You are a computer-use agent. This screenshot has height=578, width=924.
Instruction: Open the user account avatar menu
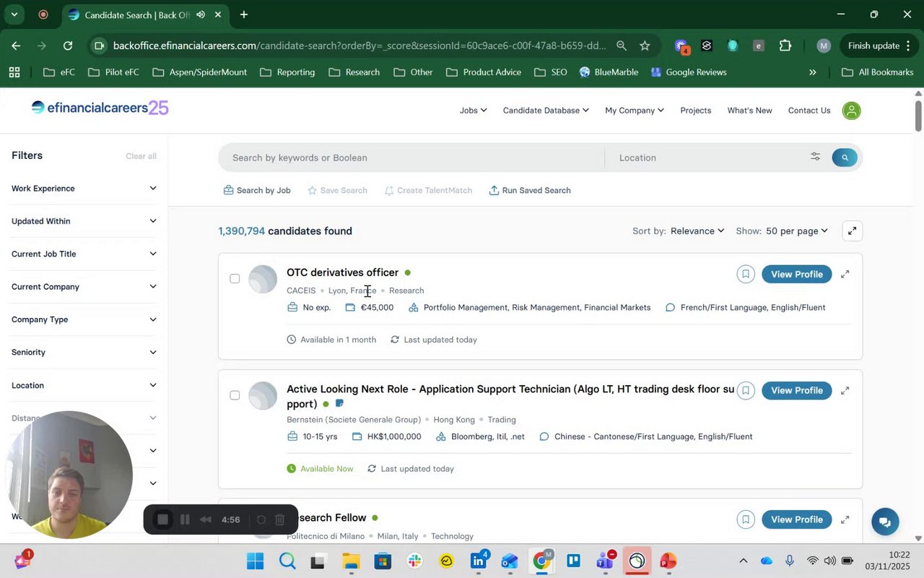(851, 111)
